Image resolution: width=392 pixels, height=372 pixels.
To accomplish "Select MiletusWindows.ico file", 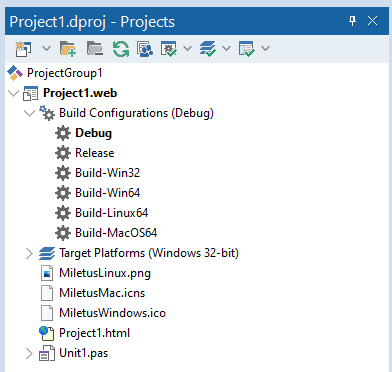I will [x=112, y=313].
